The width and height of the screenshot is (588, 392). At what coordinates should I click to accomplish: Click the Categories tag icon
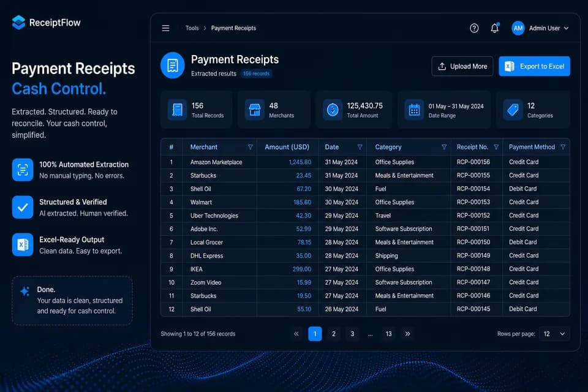click(513, 110)
